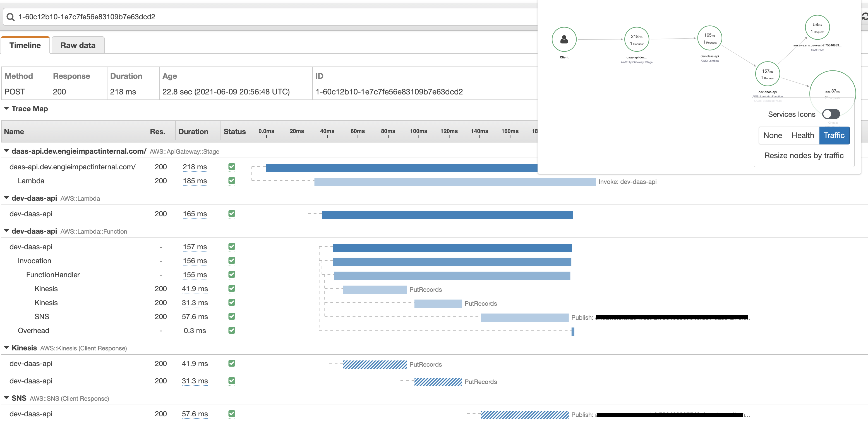Click the status check icon for Overhead row
The width and height of the screenshot is (868, 432).
click(x=231, y=331)
